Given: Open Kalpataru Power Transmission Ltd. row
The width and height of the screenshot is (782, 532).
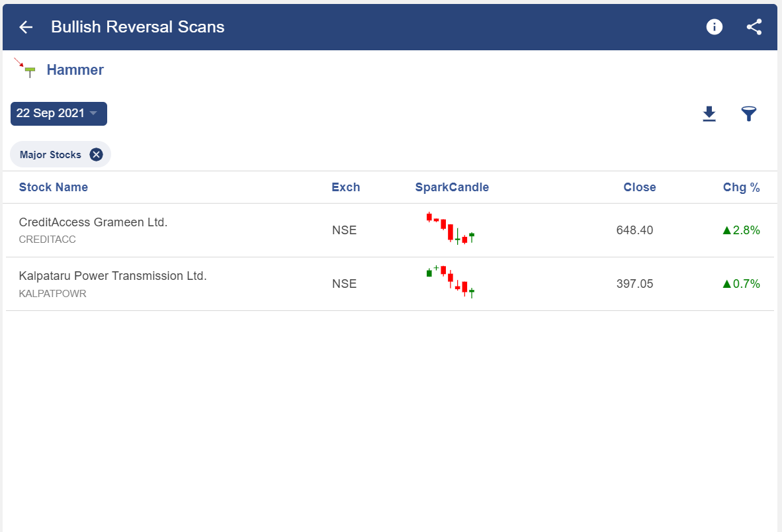Looking at the screenshot, I should pos(390,285).
